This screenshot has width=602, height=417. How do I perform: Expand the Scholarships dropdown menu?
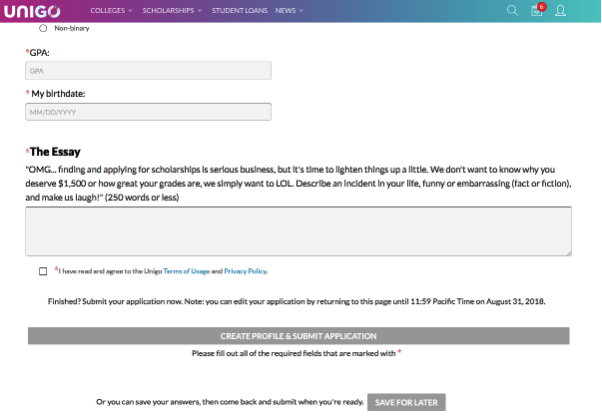tap(169, 10)
